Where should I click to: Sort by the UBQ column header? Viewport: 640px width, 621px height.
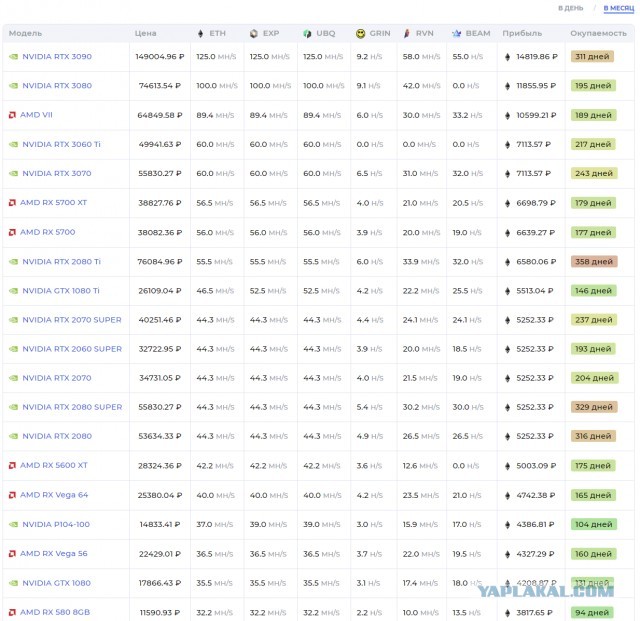click(325, 33)
